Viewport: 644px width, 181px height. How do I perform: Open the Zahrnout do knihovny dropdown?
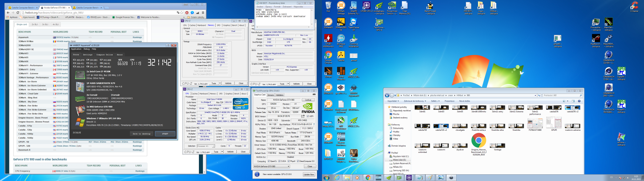pyautogui.click(x=415, y=101)
